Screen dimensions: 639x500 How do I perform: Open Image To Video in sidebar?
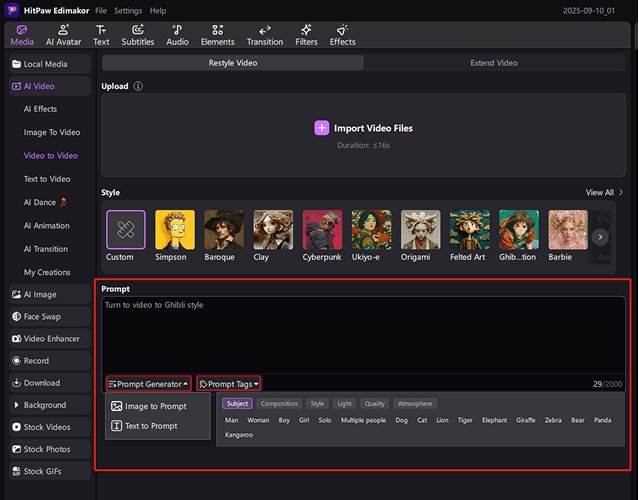tap(52, 132)
